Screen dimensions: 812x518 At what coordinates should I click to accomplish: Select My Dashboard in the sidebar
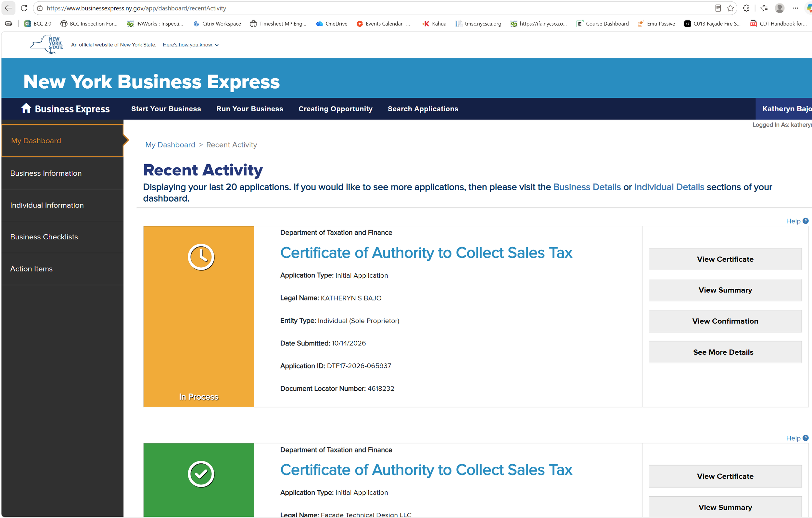[x=62, y=141]
